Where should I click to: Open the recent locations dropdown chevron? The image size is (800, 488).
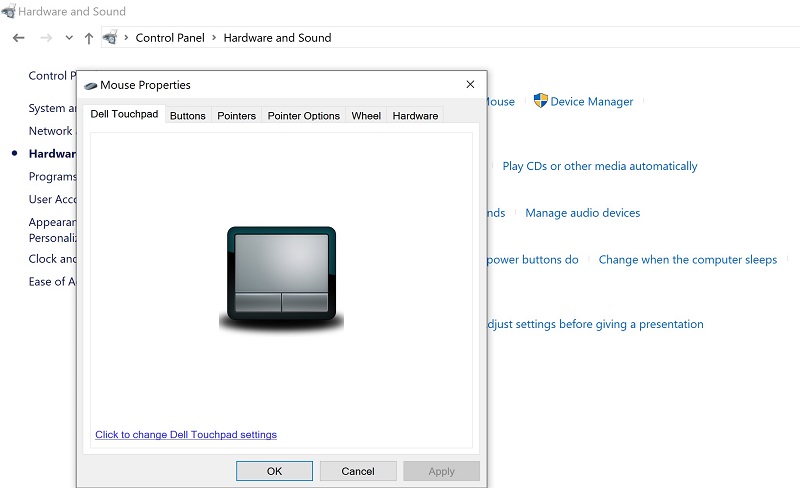[69, 38]
